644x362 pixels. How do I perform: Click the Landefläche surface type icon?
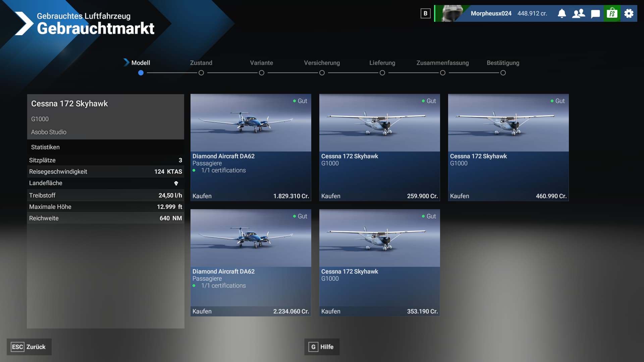point(176,183)
